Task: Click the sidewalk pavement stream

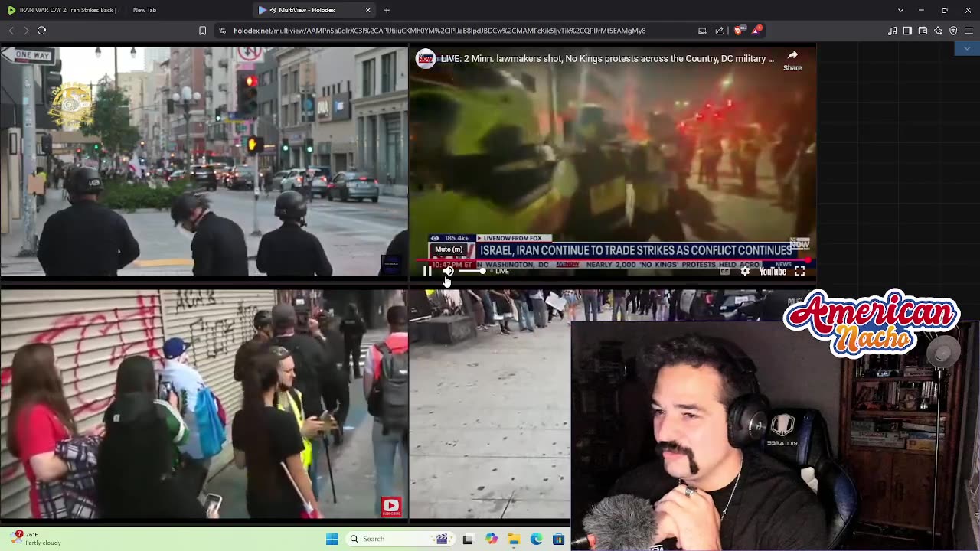Action: click(489, 405)
